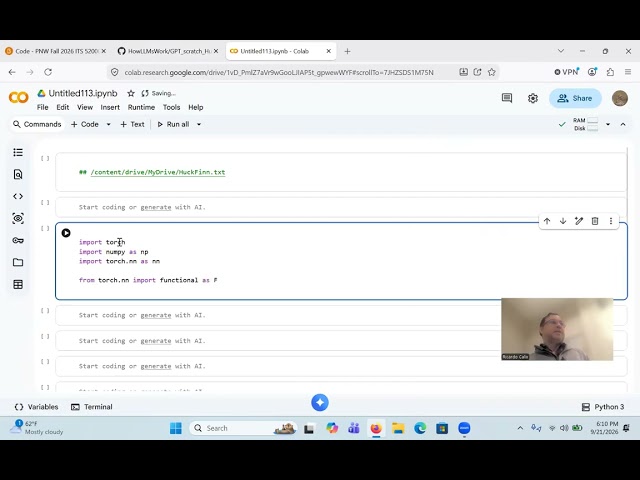Open the Insert menu
Screen dimensions: 640x480
pyautogui.click(x=110, y=107)
